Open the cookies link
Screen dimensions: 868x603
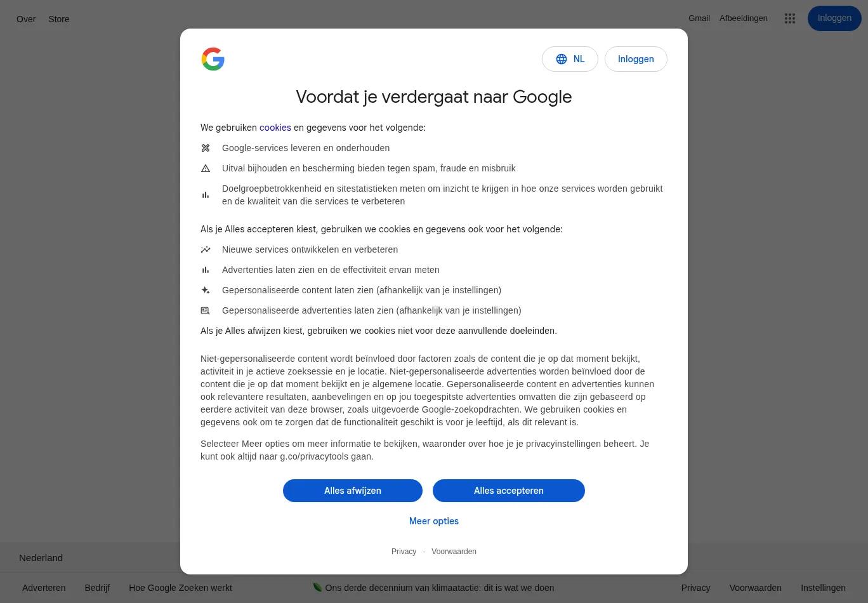[275, 128]
